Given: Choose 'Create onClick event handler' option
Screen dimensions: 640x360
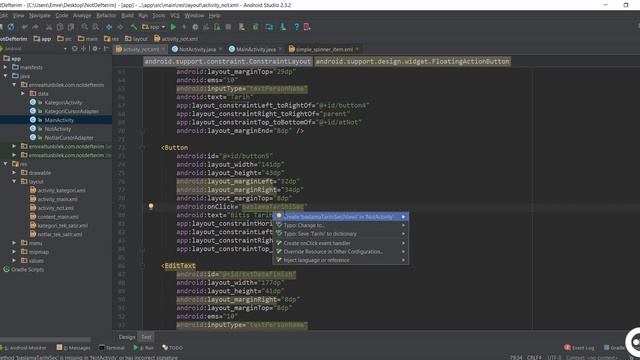Looking at the screenshot, I should (x=341, y=243).
